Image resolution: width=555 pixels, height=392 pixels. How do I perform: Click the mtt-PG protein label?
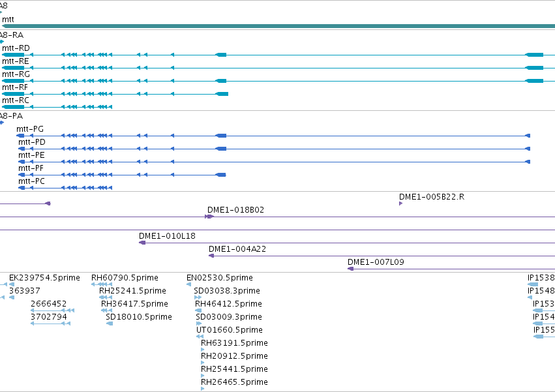(30, 129)
